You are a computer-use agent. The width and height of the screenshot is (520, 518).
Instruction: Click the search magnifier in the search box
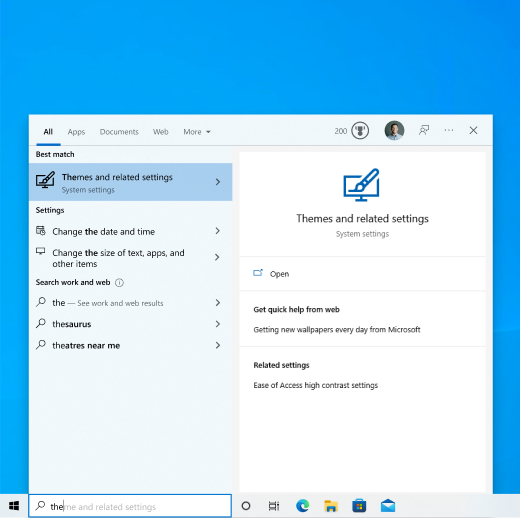click(x=40, y=506)
